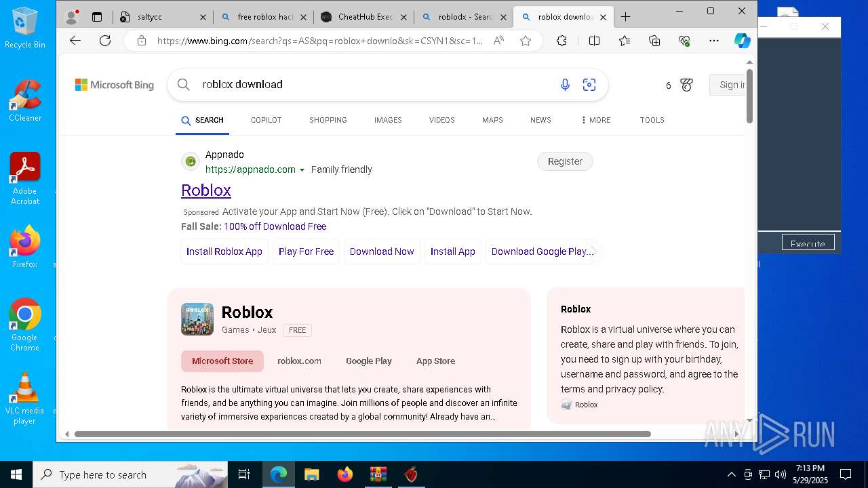Close the roblox download tab

pos(603,18)
